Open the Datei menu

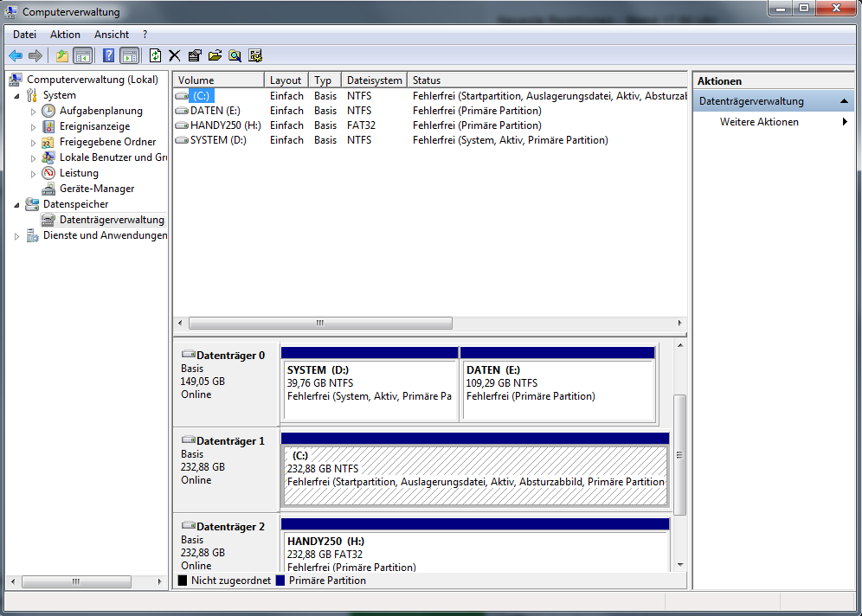pyautogui.click(x=24, y=34)
